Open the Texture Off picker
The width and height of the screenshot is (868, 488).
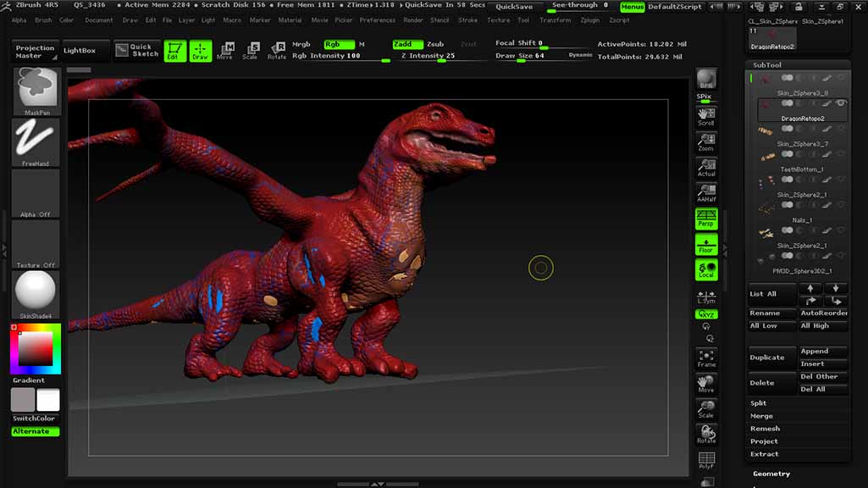tap(36, 245)
